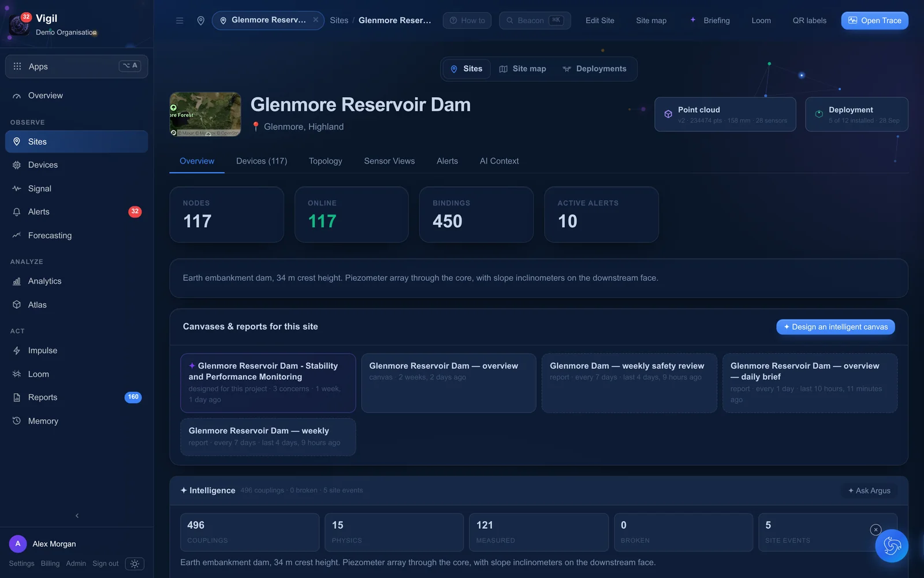Click Edit Site in toolbar
The width and height of the screenshot is (924, 578).
click(600, 20)
